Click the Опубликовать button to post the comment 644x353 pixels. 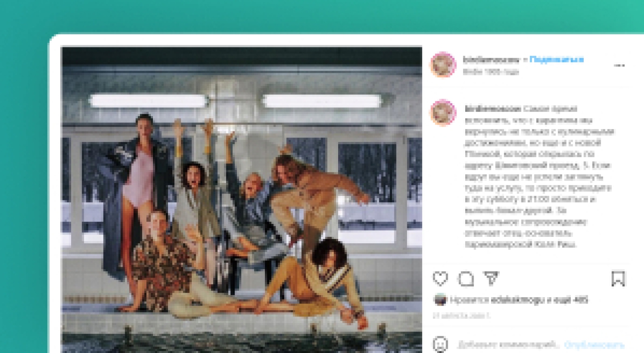coord(594,345)
